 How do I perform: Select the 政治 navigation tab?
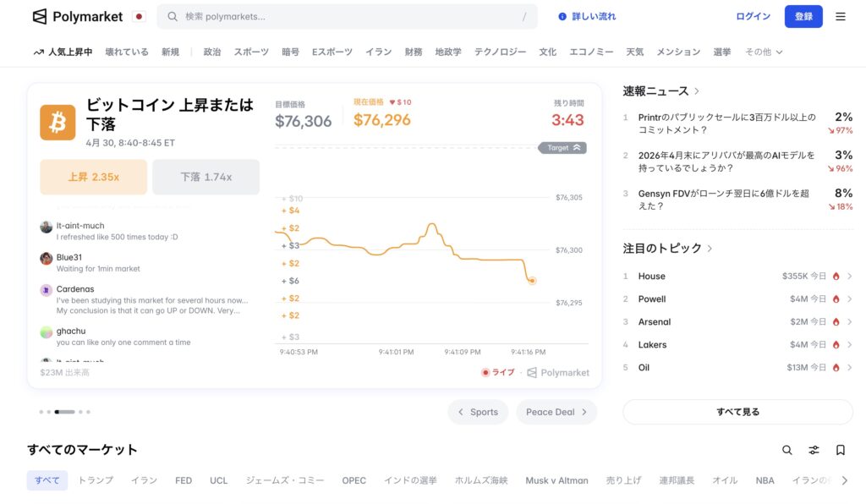(211, 52)
